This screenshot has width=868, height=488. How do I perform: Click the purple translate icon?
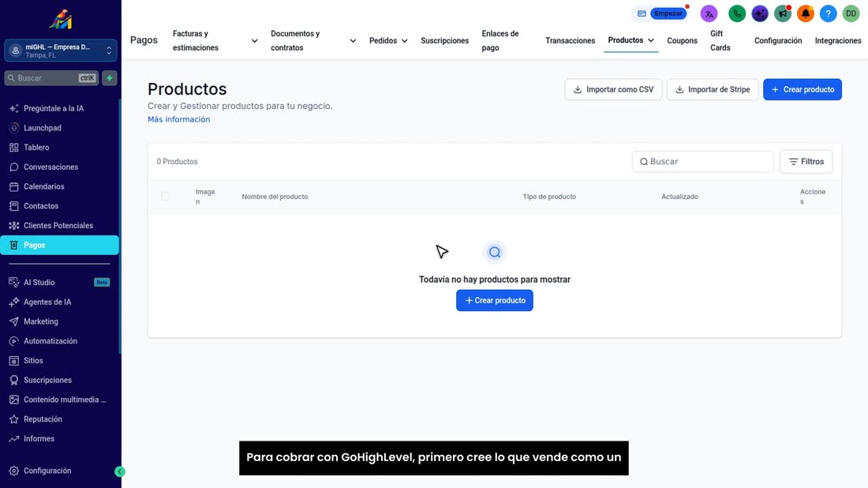(x=709, y=13)
